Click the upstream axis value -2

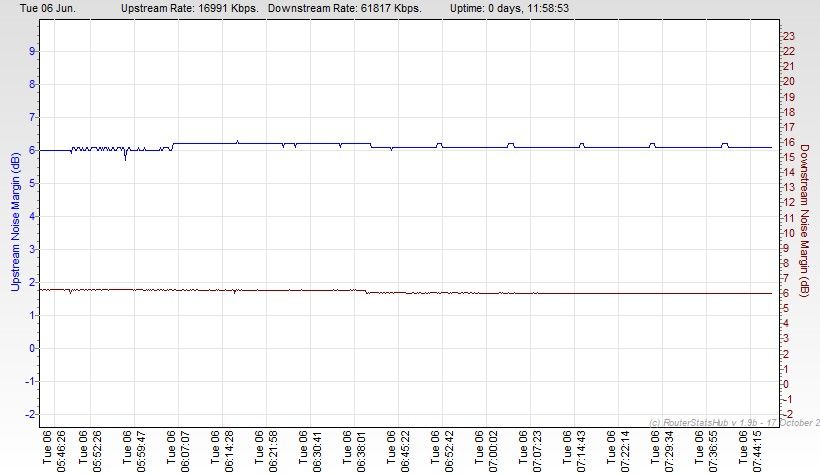coord(30,414)
